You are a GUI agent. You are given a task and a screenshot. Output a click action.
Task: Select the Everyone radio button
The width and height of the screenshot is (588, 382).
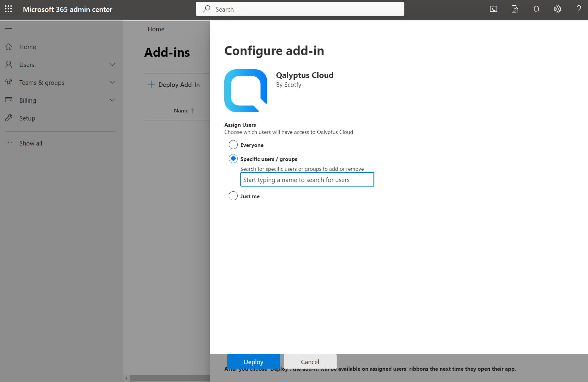point(233,145)
